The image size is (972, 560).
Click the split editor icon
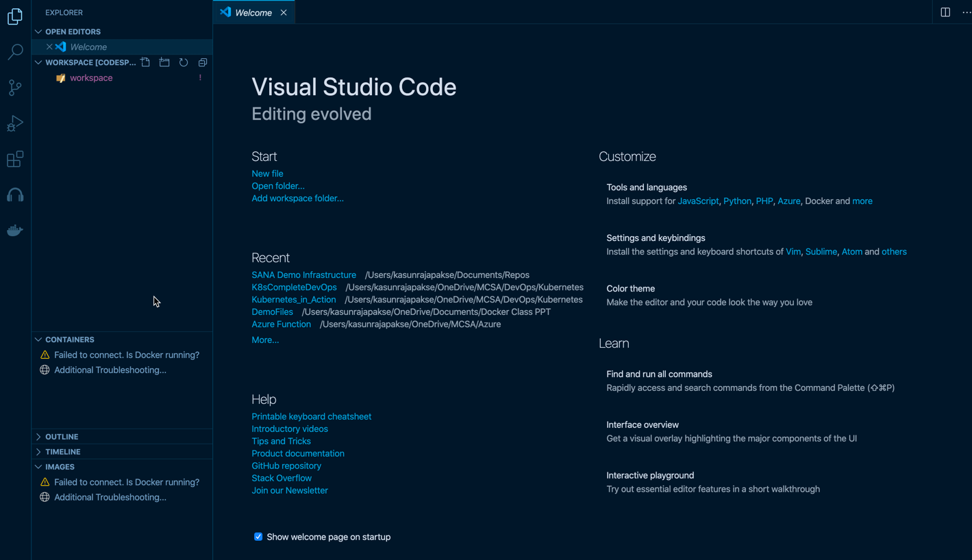(945, 12)
